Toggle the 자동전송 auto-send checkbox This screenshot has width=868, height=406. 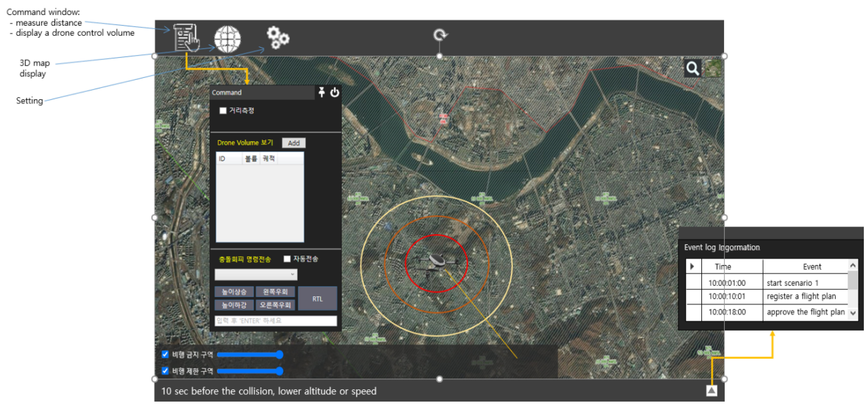(x=287, y=259)
